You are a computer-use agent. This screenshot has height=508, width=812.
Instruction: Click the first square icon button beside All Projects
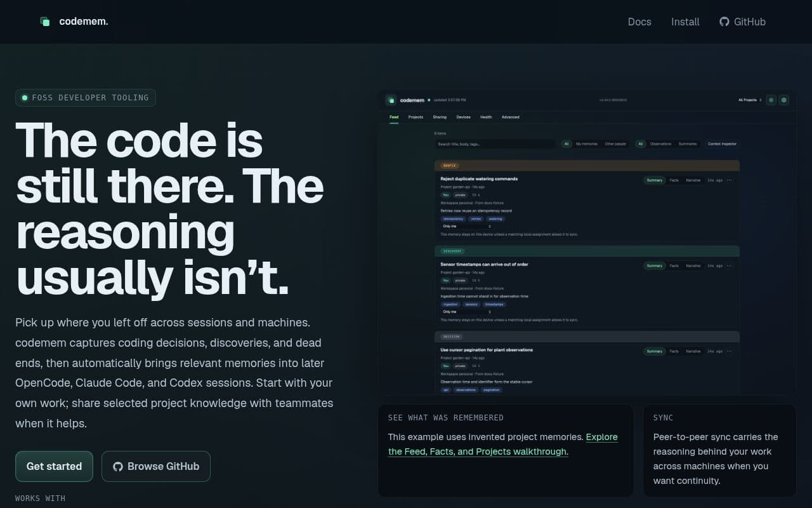[x=771, y=100]
